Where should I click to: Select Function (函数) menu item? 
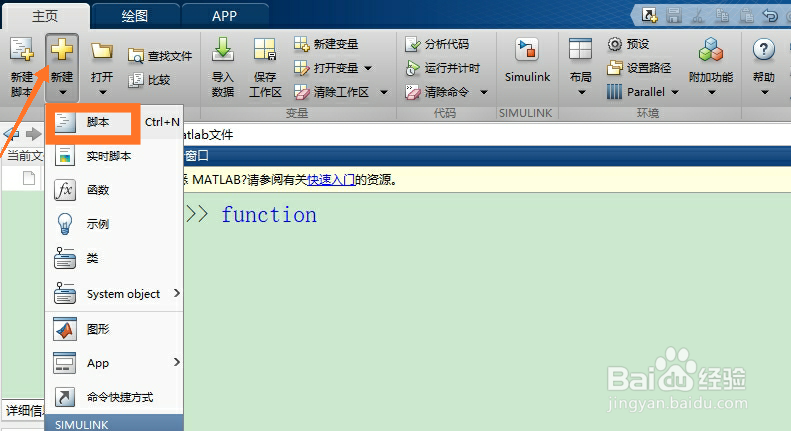click(114, 190)
